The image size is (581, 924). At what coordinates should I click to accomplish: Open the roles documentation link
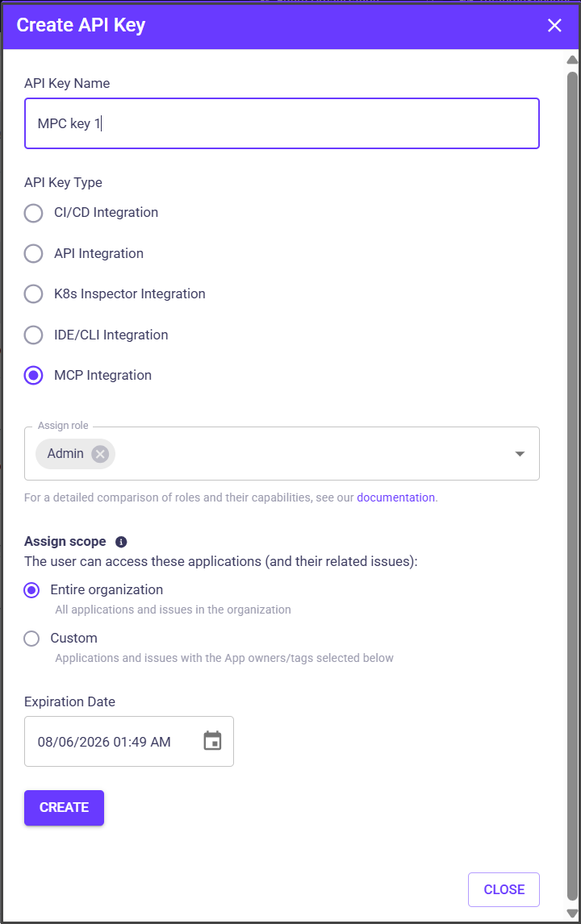[395, 497]
